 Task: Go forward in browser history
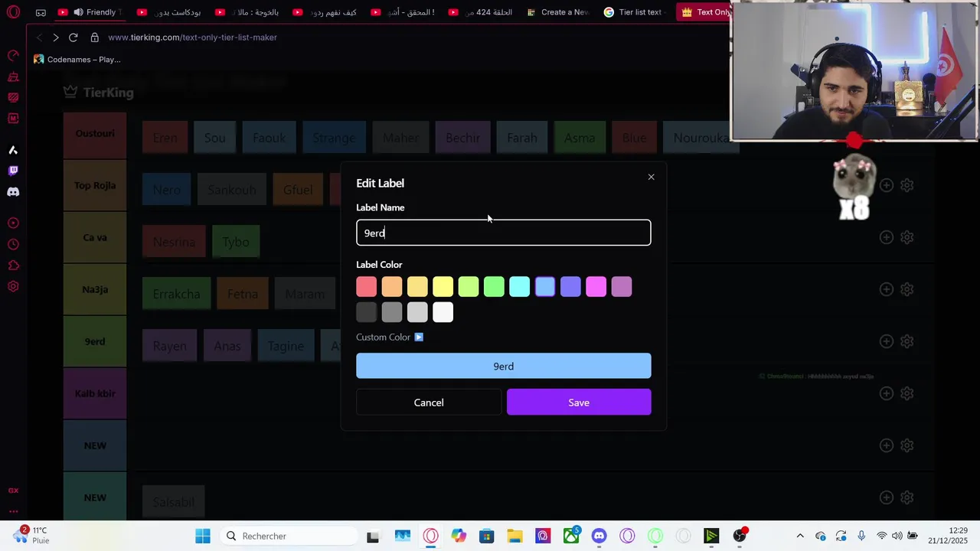point(56,37)
